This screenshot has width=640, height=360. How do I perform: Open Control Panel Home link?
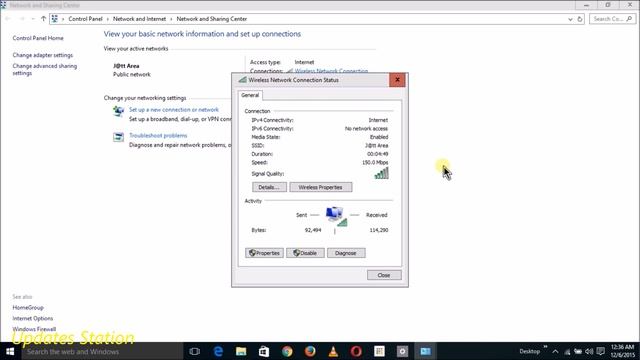point(38,38)
